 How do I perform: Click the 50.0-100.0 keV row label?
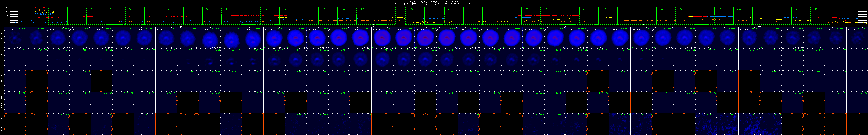tap(2, 124)
